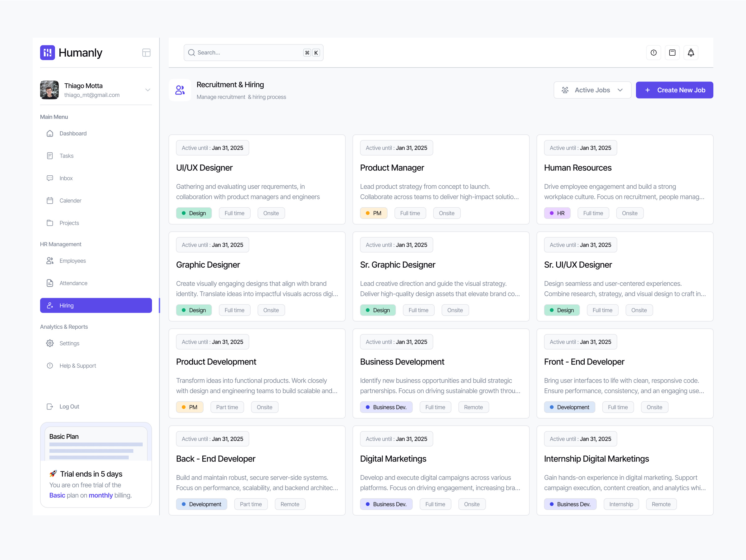Image resolution: width=746 pixels, height=560 pixels.
Task: Click the calendar icon in top bar
Action: click(672, 53)
